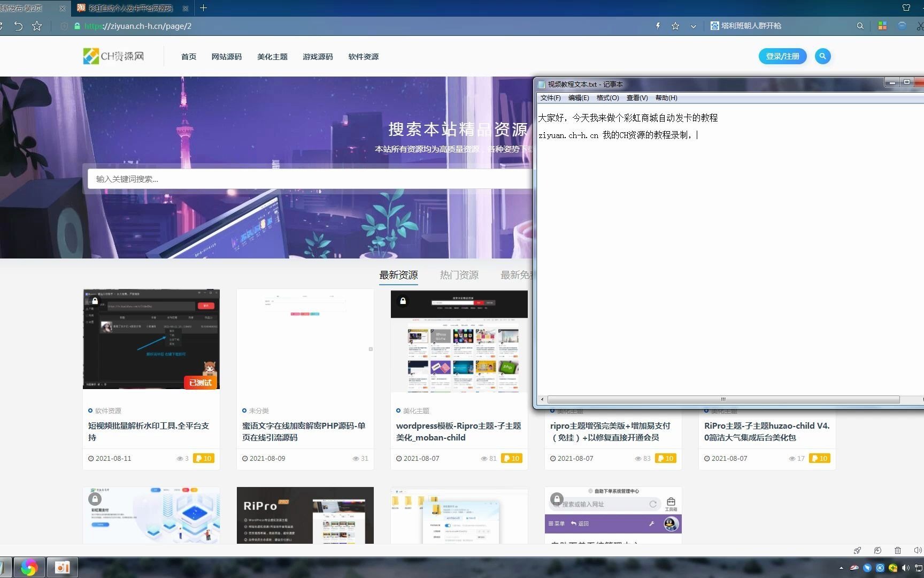The image size is (924, 578).
Task: Click the CH资源网 site logo
Action: [113, 56]
